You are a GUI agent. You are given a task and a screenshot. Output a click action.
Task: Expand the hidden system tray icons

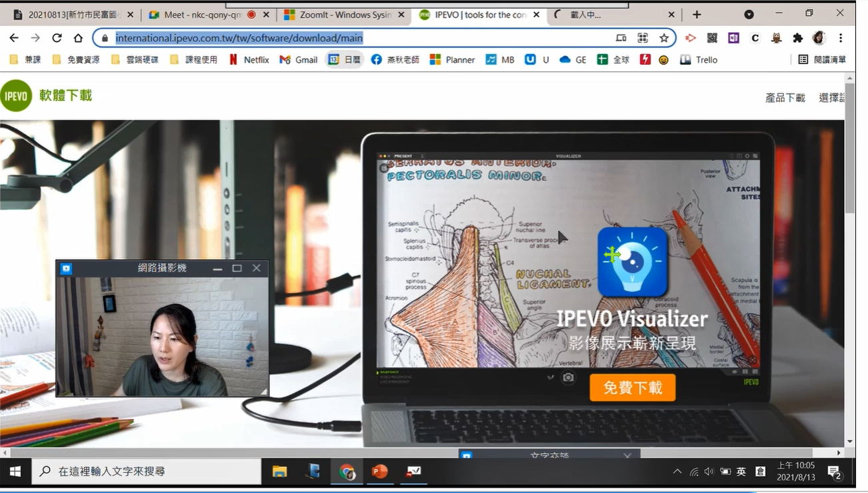point(677,472)
